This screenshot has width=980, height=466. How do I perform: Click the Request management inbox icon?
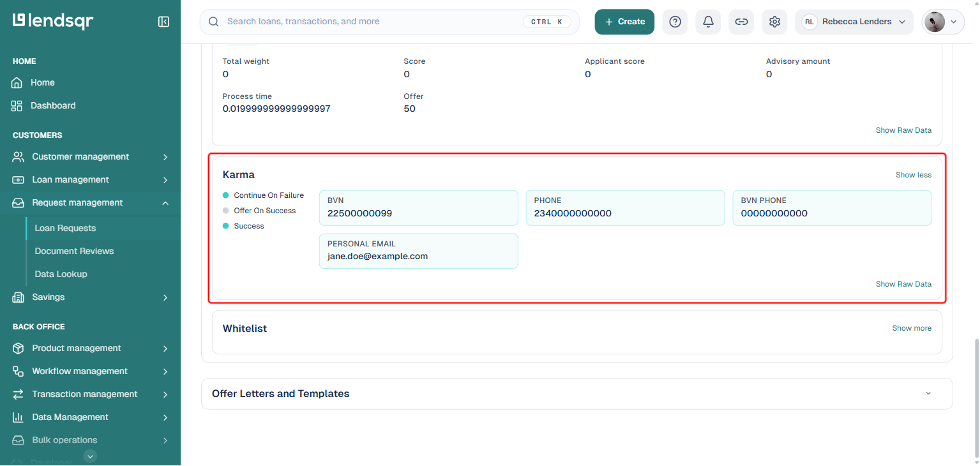(x=19, y=203)
